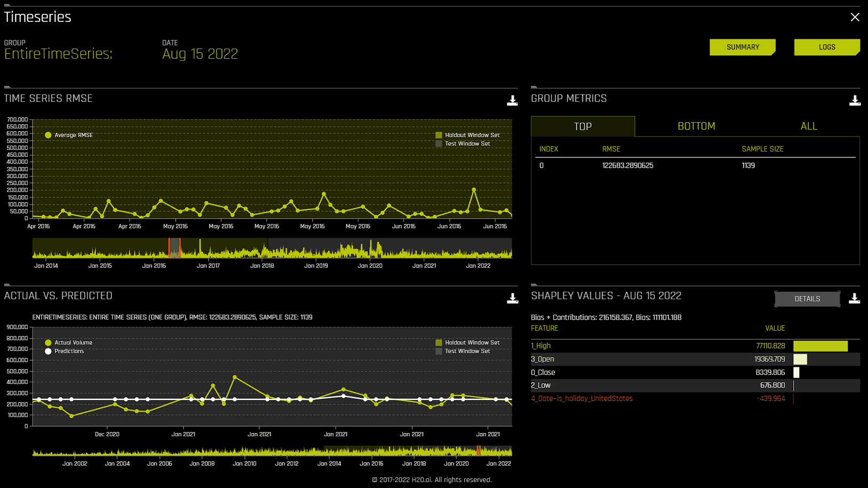Click the Predictions legend dot
This screenshot has width=868, height=488.
click(48, 351)
